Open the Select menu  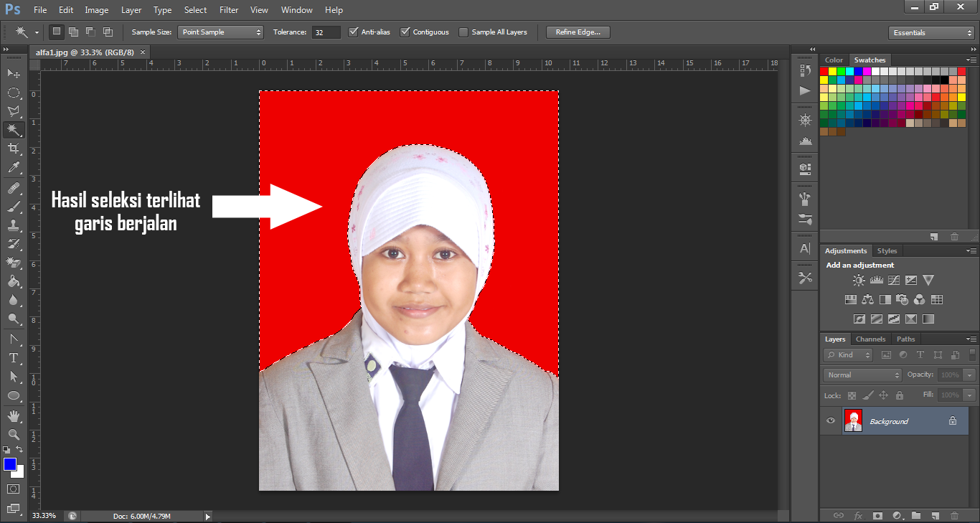pyautogui.click(x=195, y=9)
